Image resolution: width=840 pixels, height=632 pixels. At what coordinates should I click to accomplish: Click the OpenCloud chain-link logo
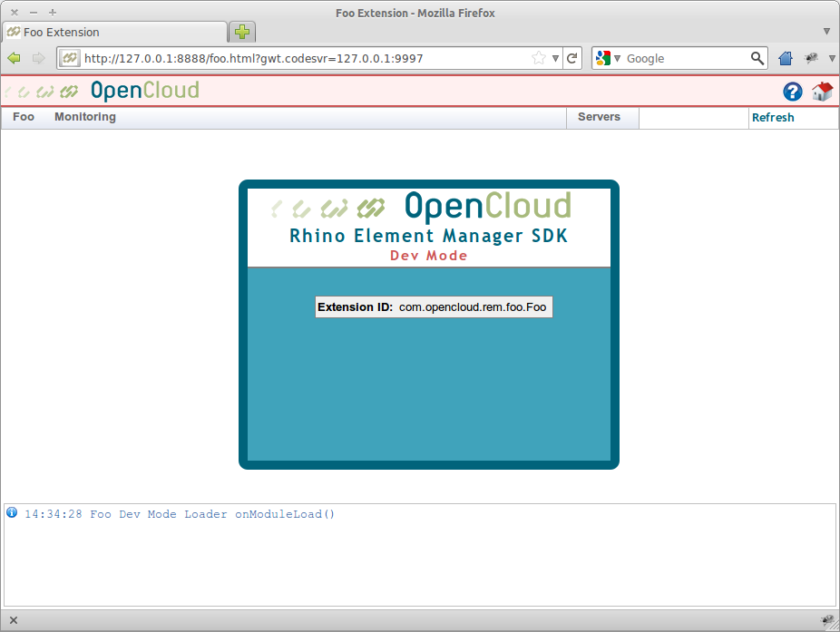pyautogui.click(x=42, y=92)
